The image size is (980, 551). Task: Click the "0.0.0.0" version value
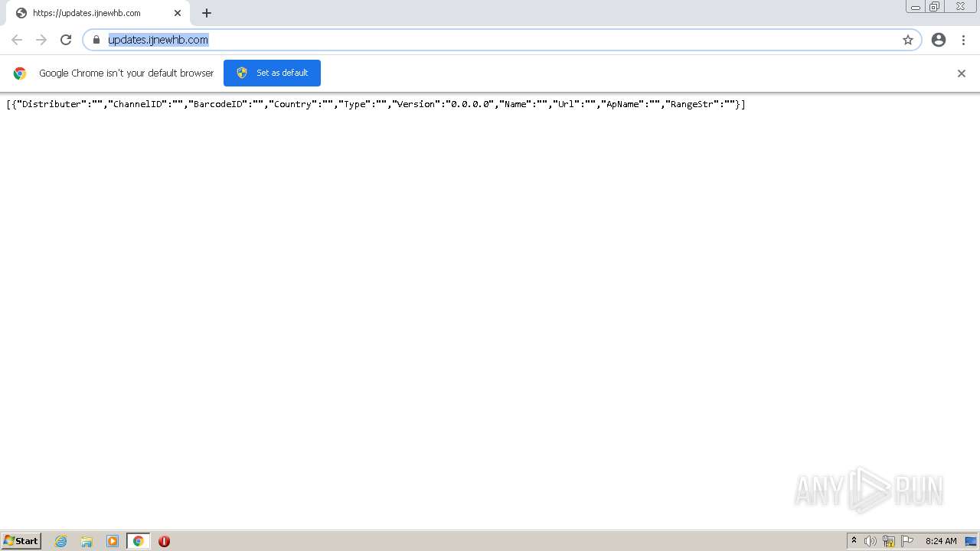point(469,104)
